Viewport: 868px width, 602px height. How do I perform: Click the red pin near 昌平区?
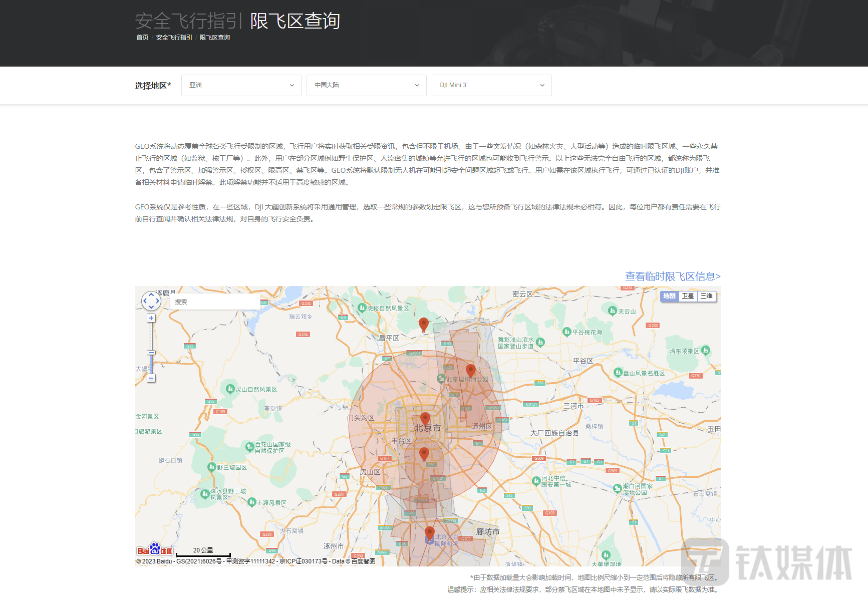point(423,324)
